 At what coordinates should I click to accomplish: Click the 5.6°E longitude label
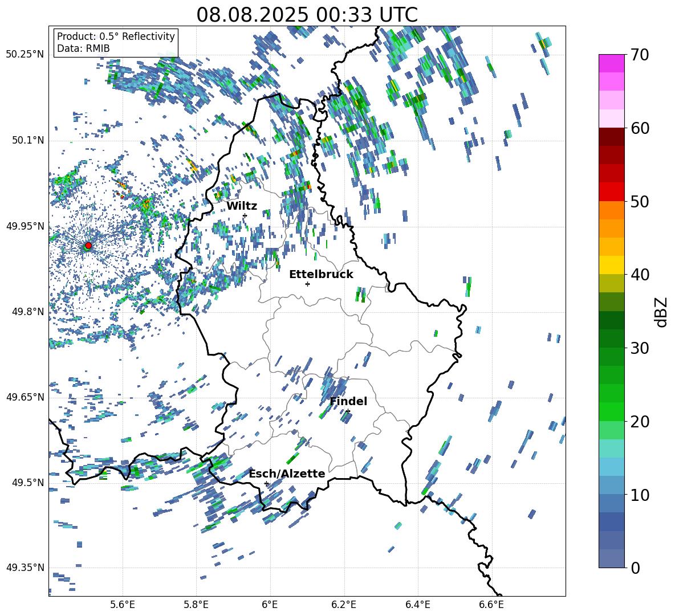123,605
